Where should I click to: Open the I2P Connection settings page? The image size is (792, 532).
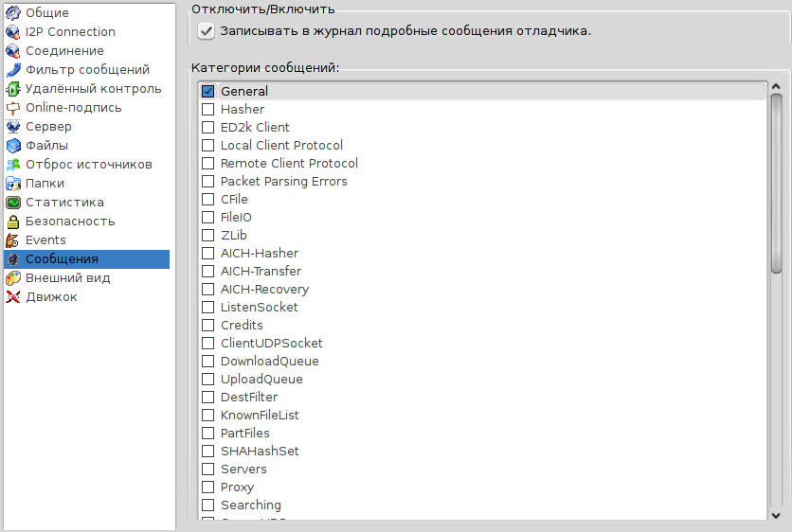point(71,32)
